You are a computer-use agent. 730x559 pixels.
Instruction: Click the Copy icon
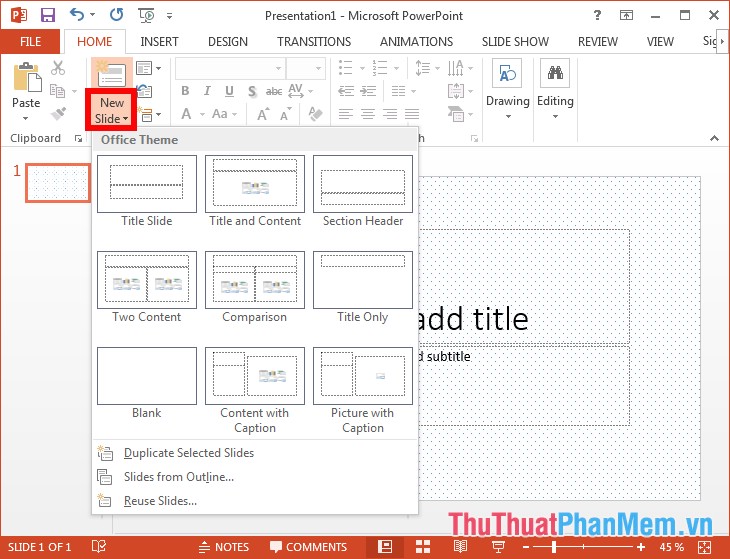[57, 91]
